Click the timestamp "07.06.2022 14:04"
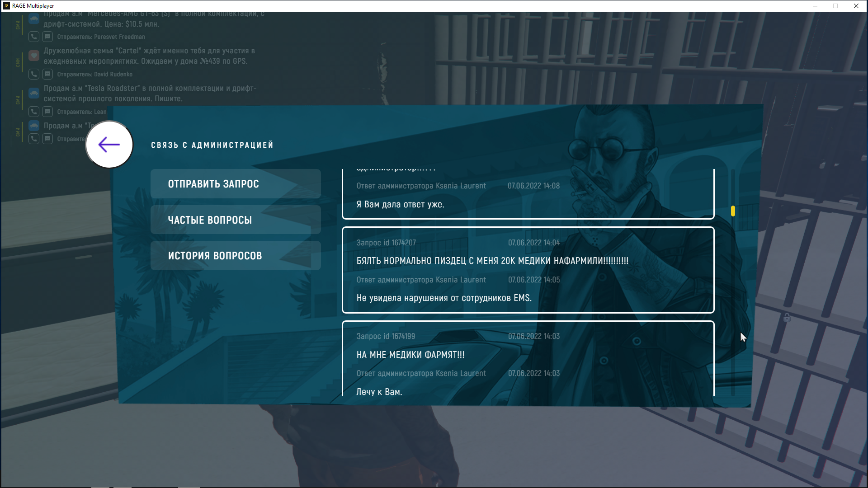The height and width of the screenshot is (488, 868). point(534,243)
